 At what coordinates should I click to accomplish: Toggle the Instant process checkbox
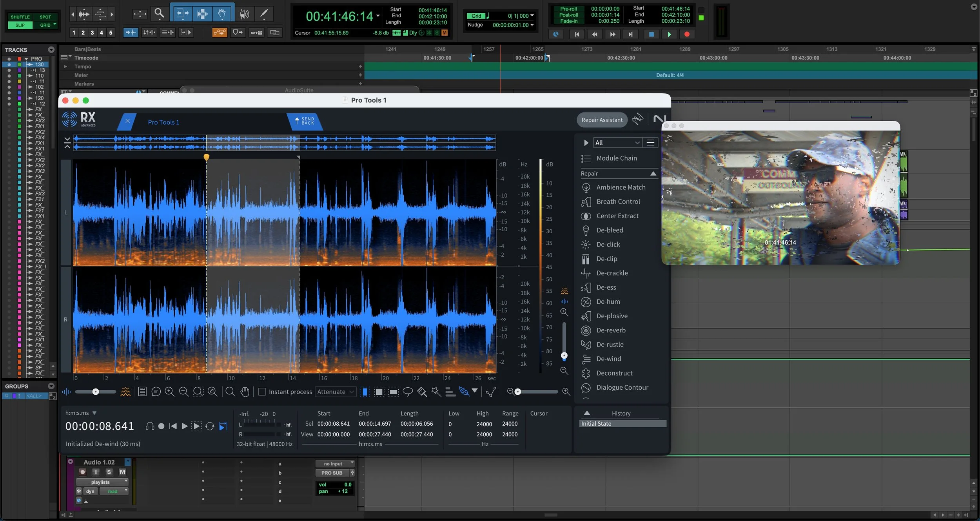262,392
